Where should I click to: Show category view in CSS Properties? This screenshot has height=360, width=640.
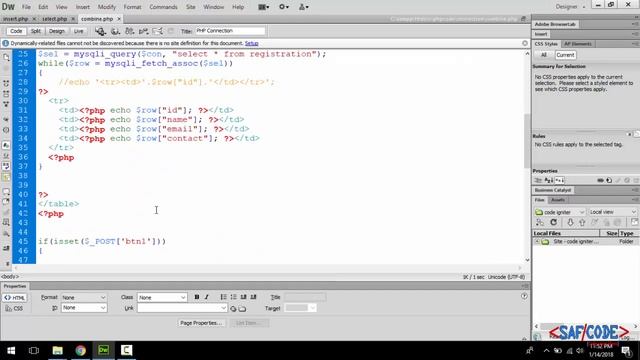(x=538, y=180)
